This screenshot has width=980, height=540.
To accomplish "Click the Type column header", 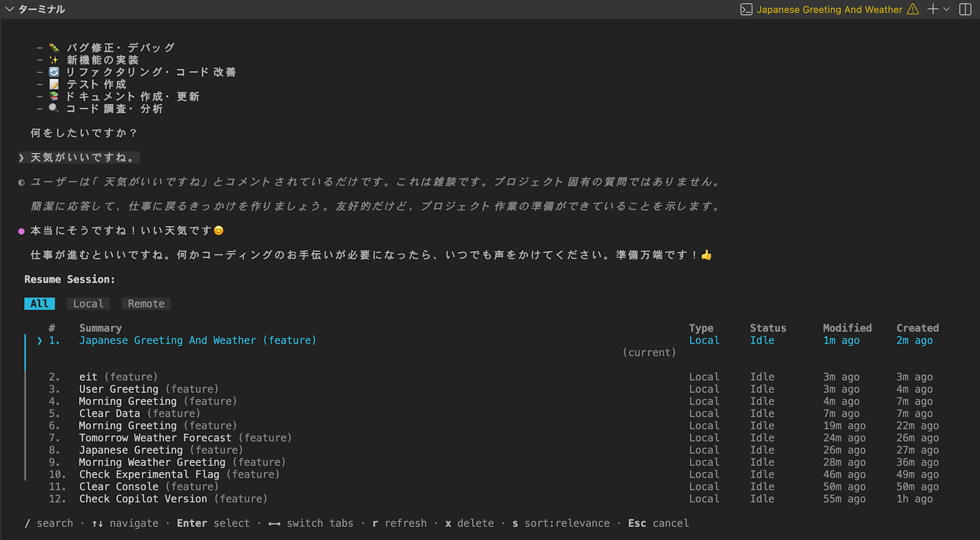I will [701, 328].
